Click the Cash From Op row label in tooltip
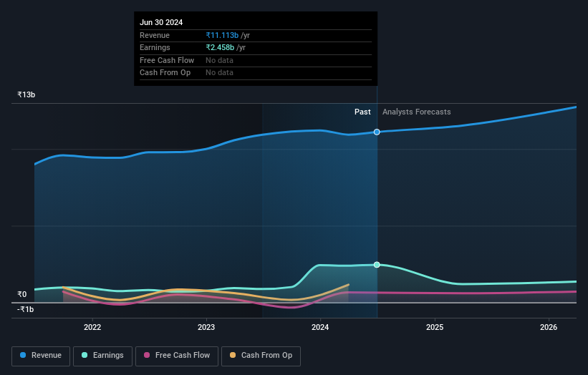 [165, 73]
